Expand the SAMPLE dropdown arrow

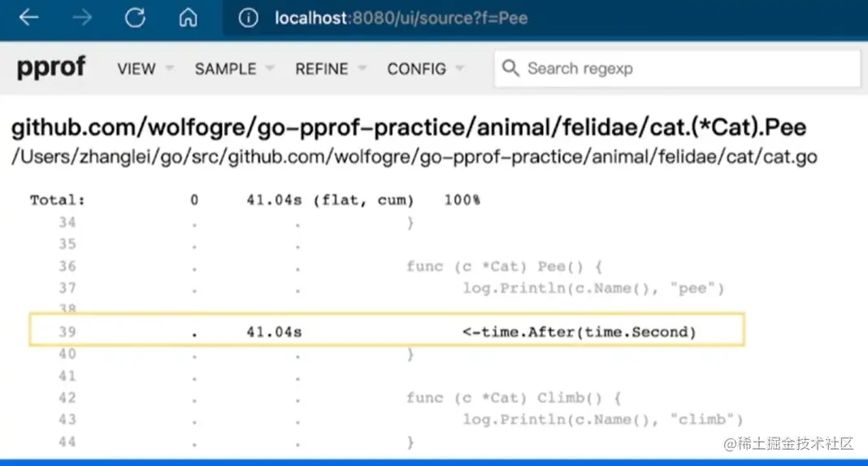[x=270, y=68]
